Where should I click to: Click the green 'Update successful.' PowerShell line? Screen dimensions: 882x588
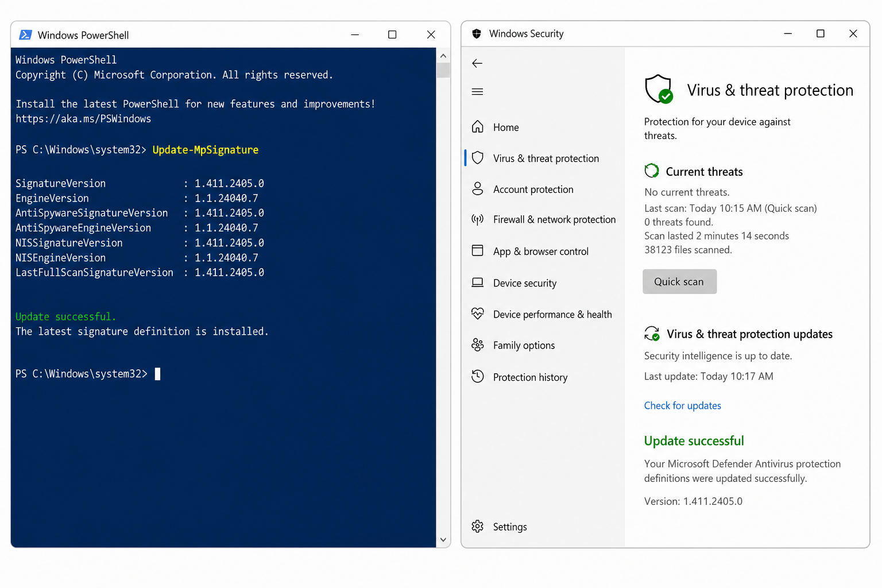(x=65, y=316)
